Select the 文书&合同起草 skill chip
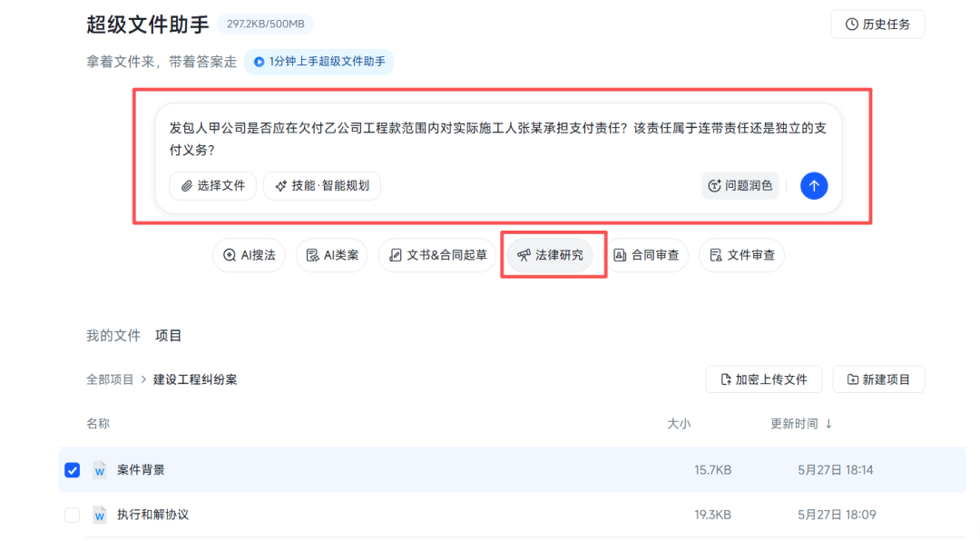 (x=437, y=255)
